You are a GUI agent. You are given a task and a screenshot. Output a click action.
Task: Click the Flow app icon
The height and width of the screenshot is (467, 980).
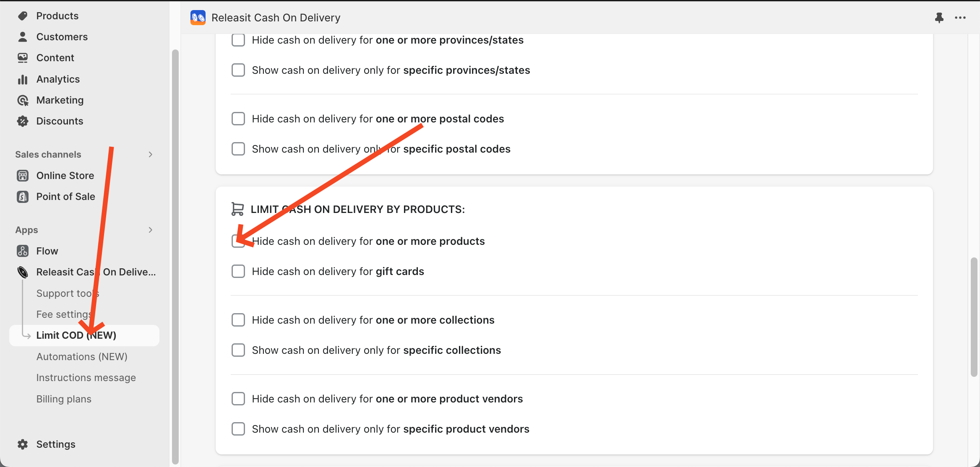coord(23,251)
